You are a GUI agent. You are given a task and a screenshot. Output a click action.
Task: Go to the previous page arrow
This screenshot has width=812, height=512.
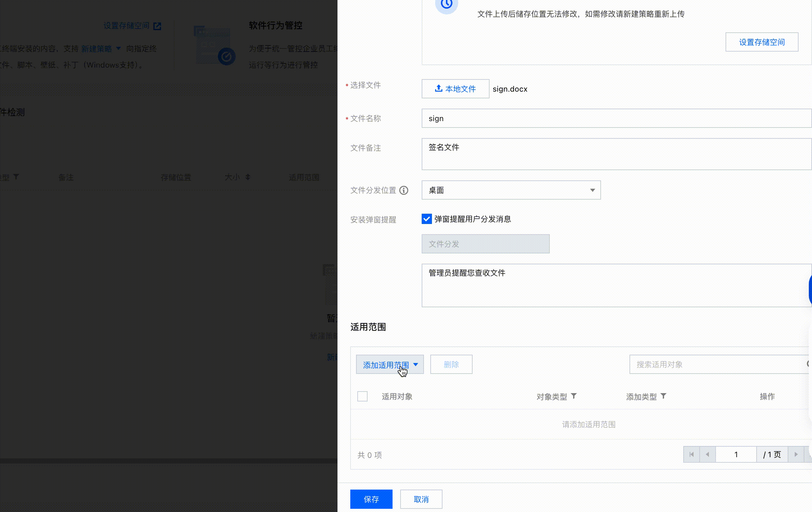click(x=708, y=454)
